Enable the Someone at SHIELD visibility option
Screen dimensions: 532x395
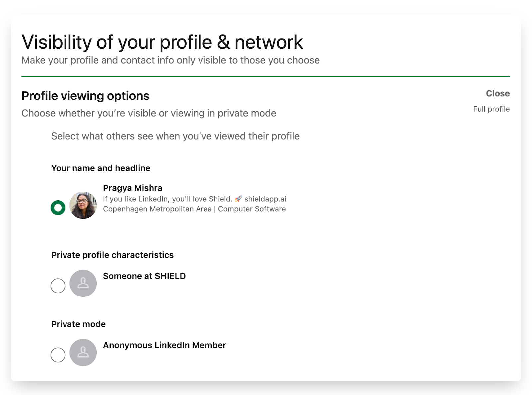click(57, 285)
